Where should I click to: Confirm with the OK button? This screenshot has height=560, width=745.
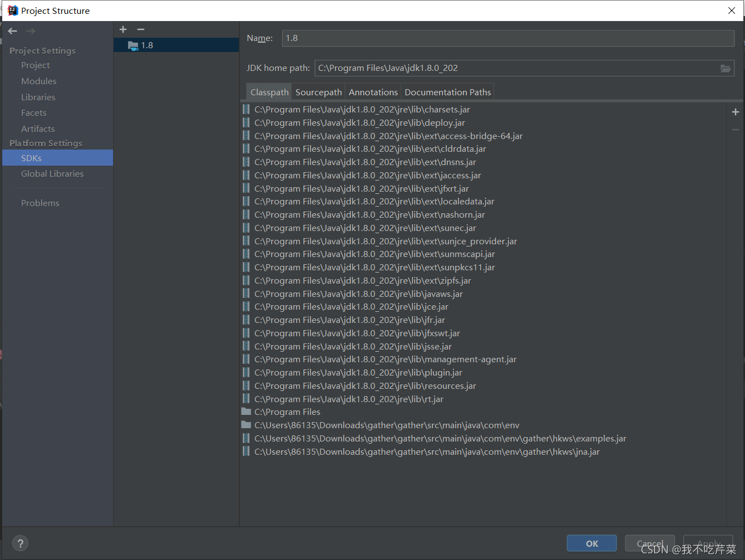(x=591, y=543)
